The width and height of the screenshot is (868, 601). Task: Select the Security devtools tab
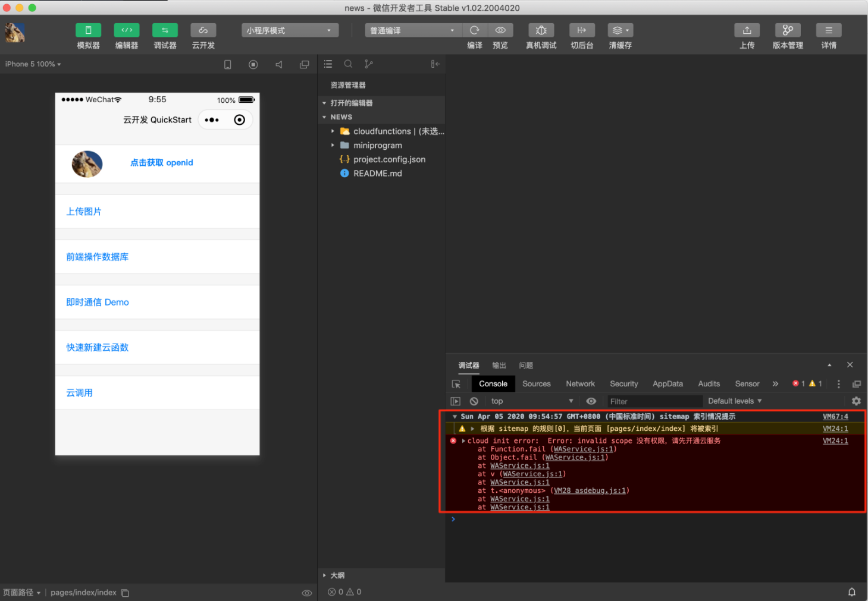point(624,384)
